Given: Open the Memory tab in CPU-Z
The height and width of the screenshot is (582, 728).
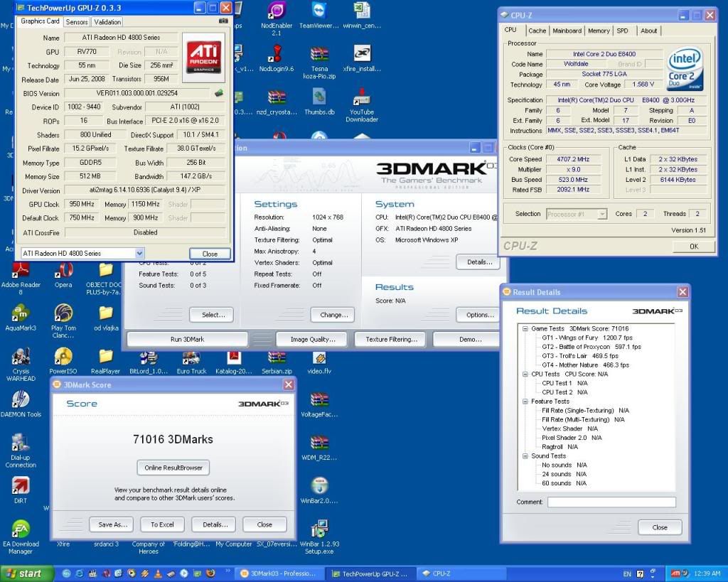Looking at the screenshot, I should (599, 31).
